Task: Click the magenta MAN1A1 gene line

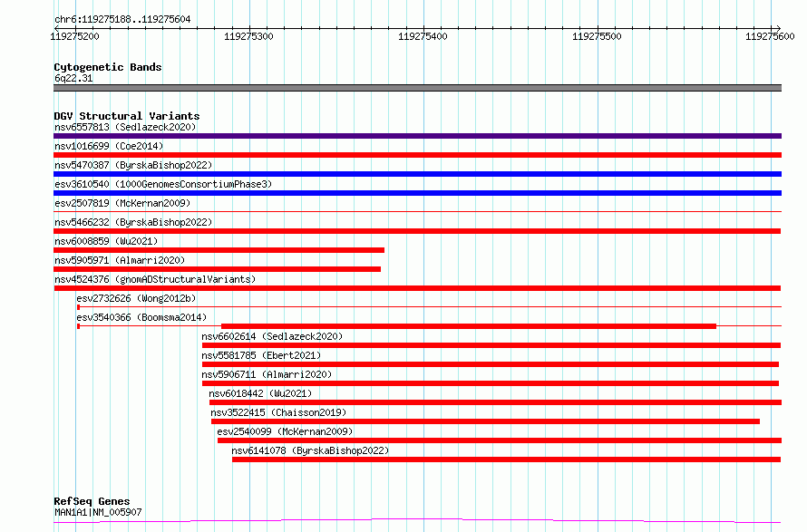Action: (417, 521)
